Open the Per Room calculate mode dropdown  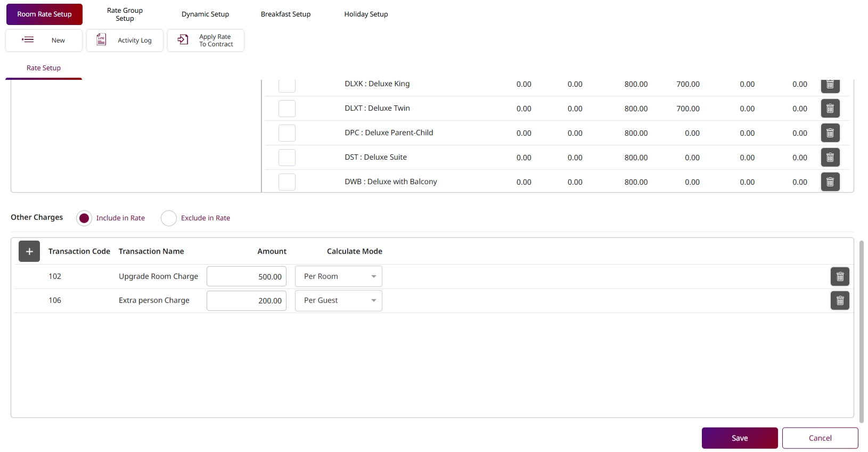click(338, 277)
